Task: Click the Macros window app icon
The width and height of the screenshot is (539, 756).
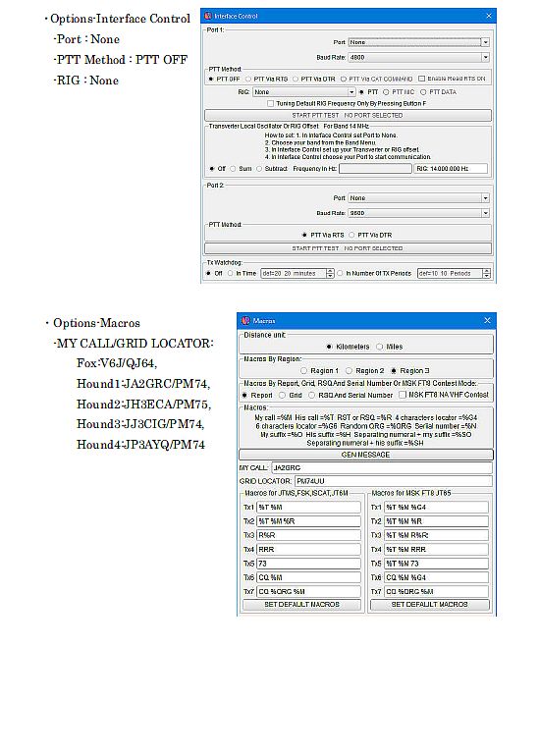Action: [x=245, y=321]
